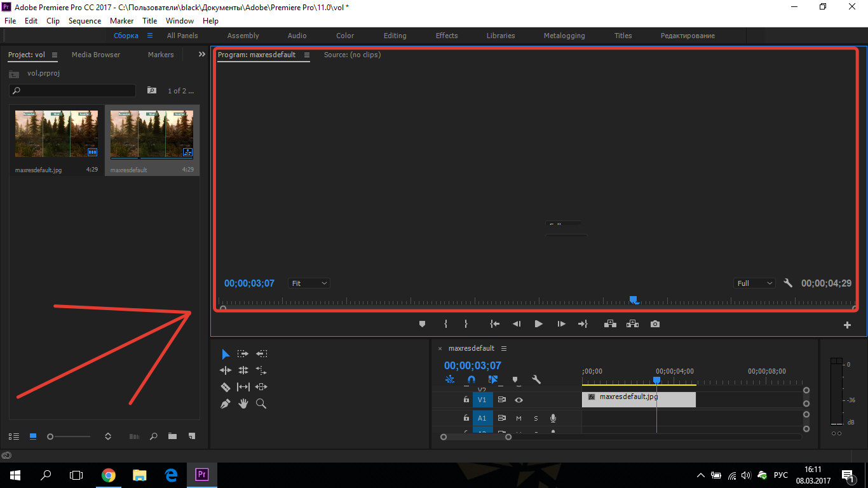
Task: Open Button Editor plus icon
Action: tap(847, 325)
